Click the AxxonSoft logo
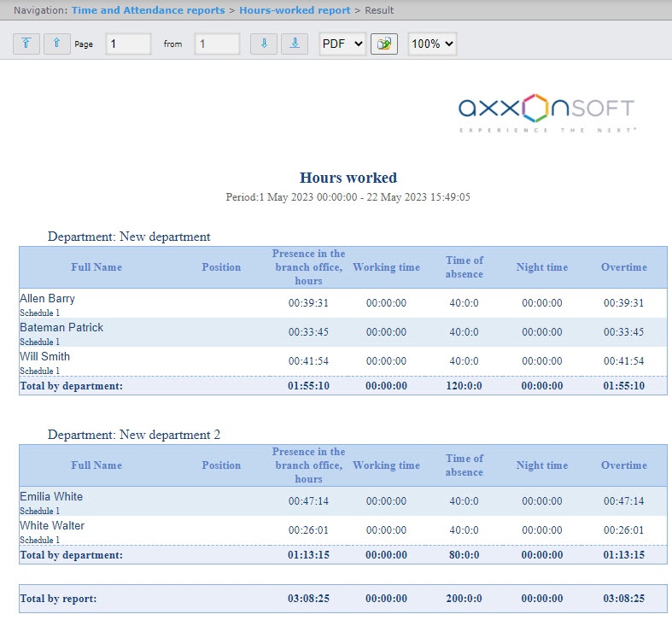 [546, 111]
